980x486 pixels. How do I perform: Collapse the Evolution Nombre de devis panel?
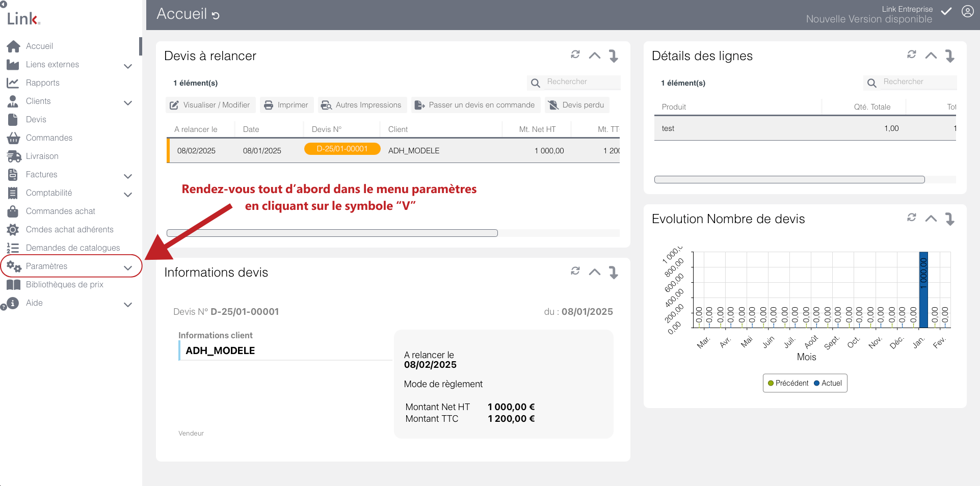(931, 219)
